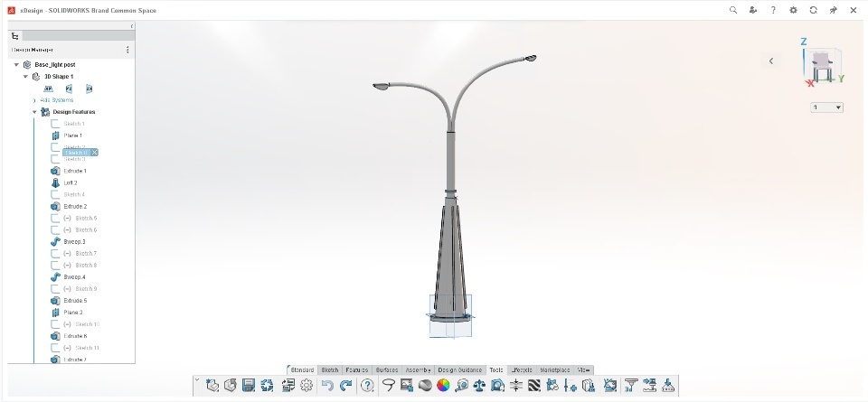This screenshot has width=868, height=402.
Task: Click the left chevron beside view cube
Action: tap(771, 61)
